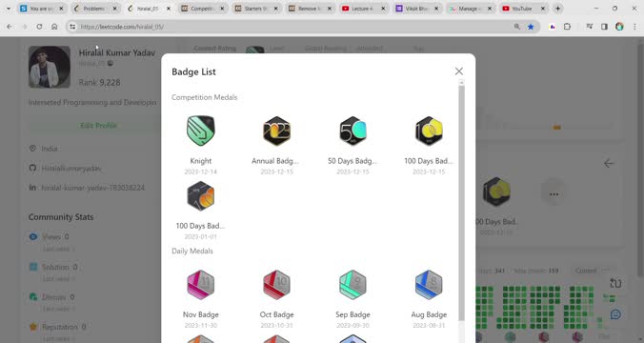644x343 pixels.
Task: Click the Solution stats icon
Action: [x=33, y=267]
